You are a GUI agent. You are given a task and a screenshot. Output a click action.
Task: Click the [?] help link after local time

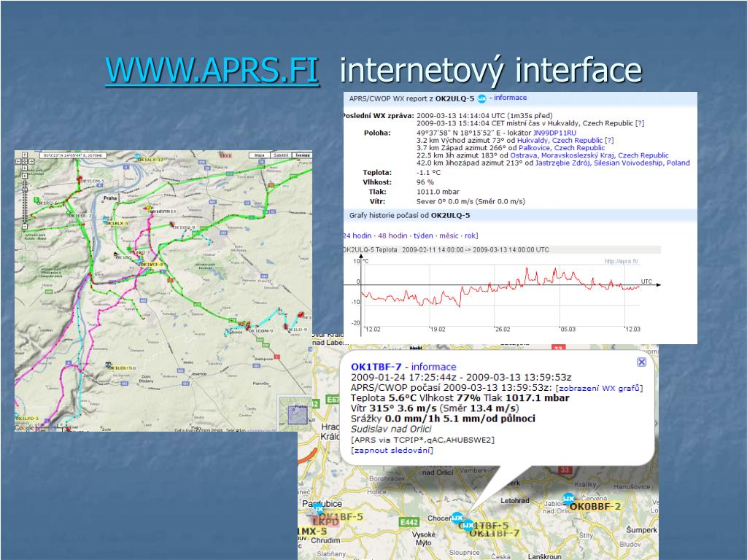[640, 123]
